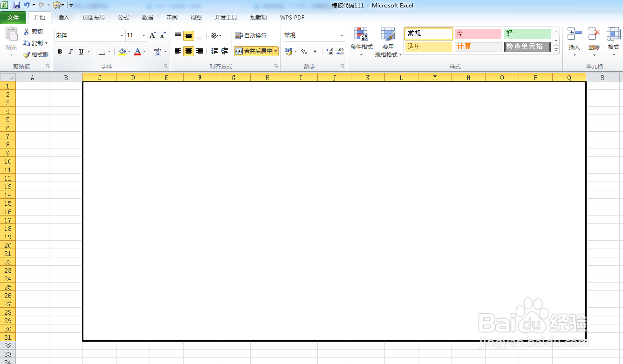Open the number format dropdown (常规)
Image resolution: width=623 pixels, height=364 pixels.
[x=342, y=35]
